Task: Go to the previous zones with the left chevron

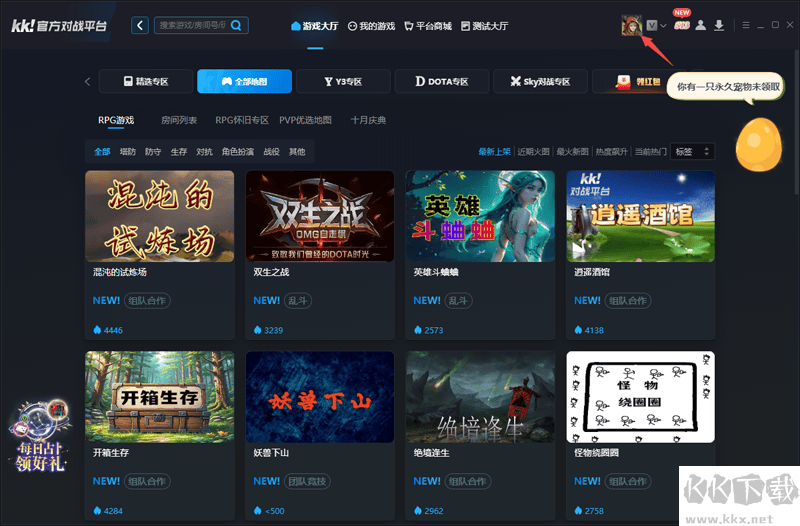Action: pyautogui.click(x=87, y=82)
